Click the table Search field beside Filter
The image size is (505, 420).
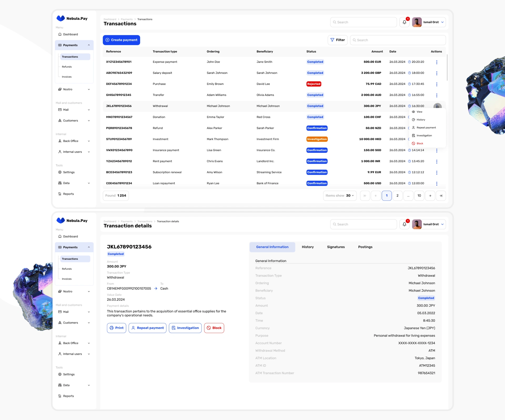click(x=398, y=40)
